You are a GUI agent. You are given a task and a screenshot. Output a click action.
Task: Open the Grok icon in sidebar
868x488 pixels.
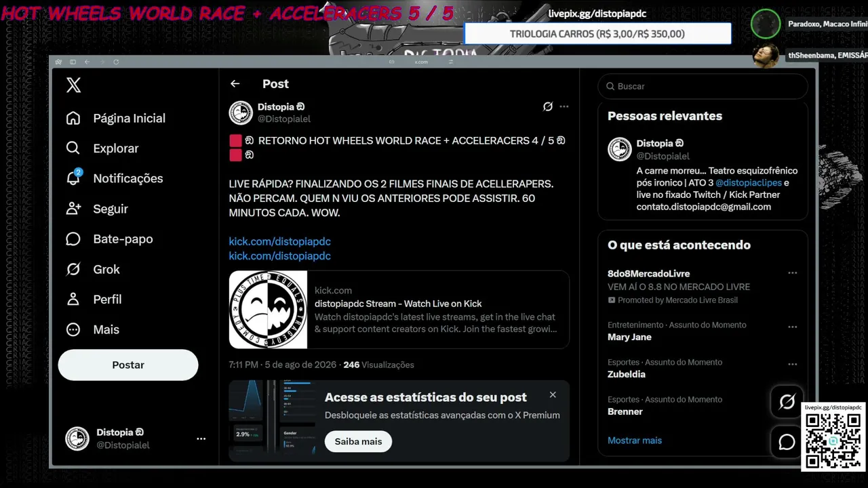point(73,269)
